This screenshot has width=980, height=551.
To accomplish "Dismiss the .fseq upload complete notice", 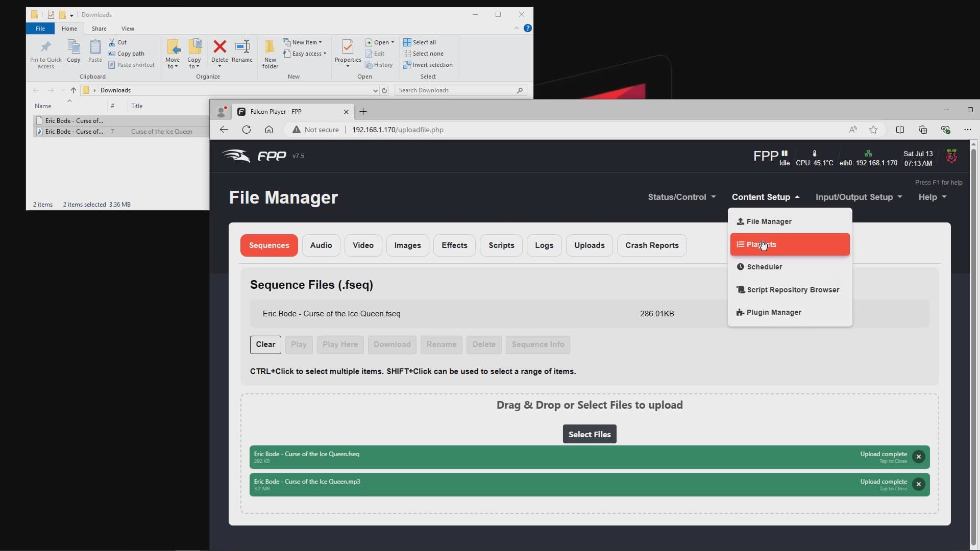I will point(919,457).
